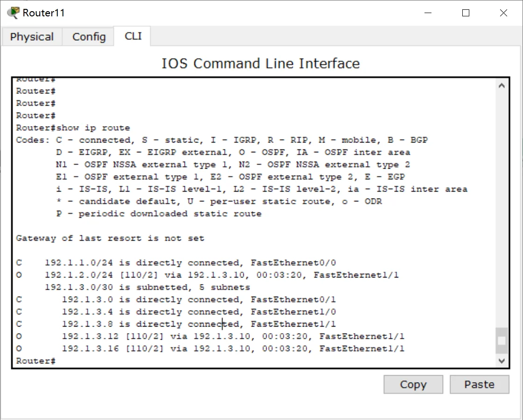Click the 'i - IS-IS, L1' legend line
Screen dimensions: 523x420
[262, 189]
